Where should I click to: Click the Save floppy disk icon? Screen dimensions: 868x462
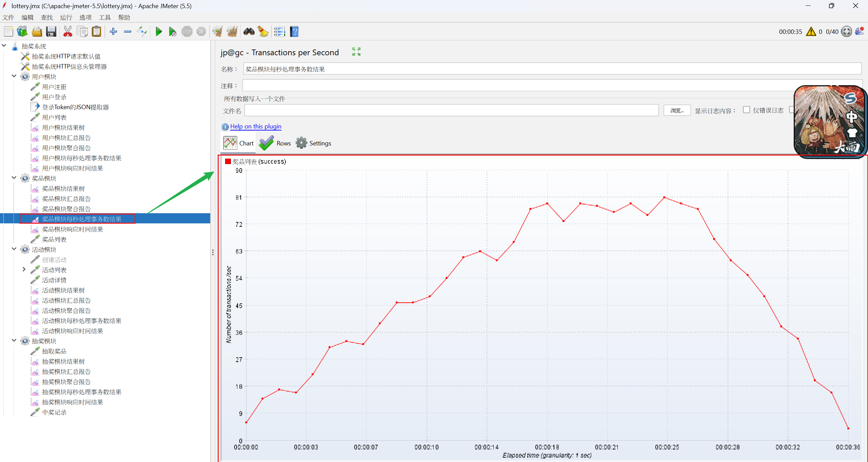[51, 32]
